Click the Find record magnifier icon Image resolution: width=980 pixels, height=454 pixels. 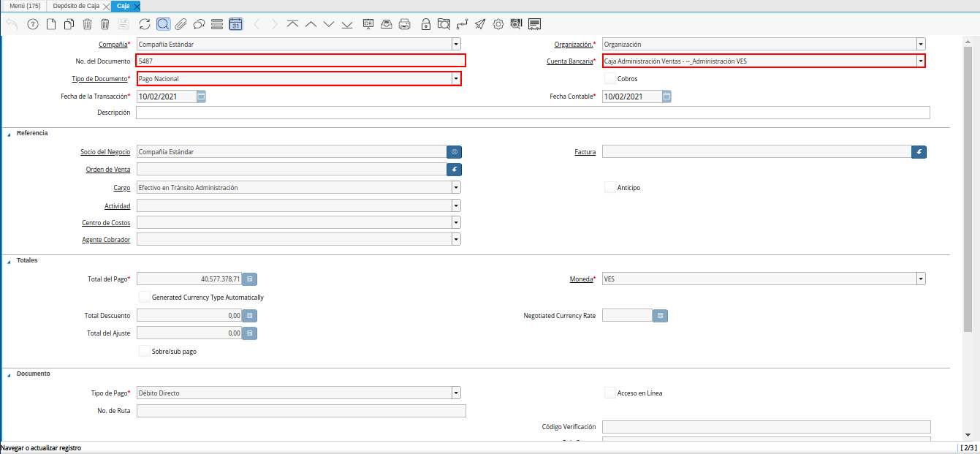163,24
